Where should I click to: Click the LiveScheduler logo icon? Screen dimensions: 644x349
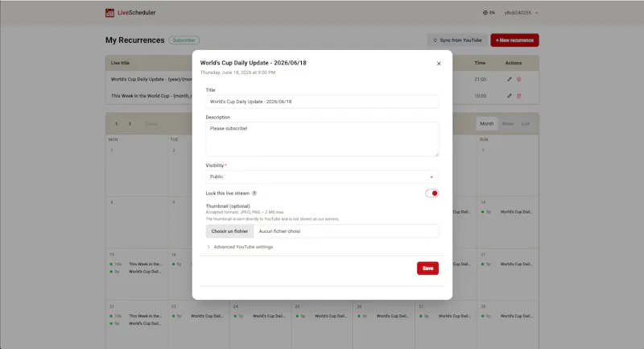109,13
